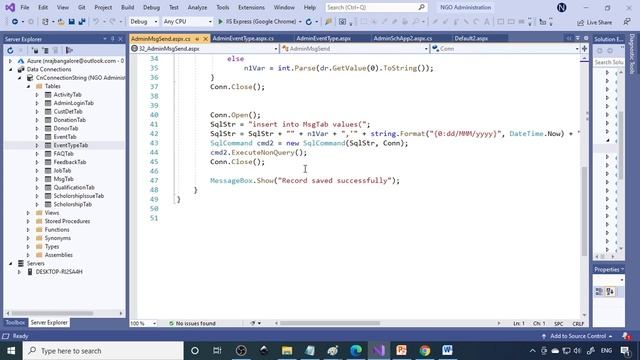
Task: Open the Debug configuration dropdown
Action: 144,22
